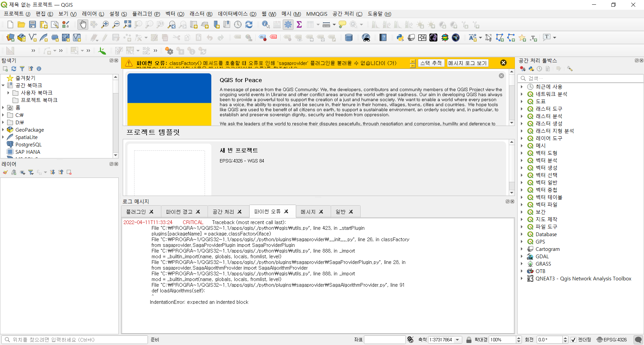This screenshot has height=345, width=644.
Task: Open the data source manager icon
Action: pos(10,38)
